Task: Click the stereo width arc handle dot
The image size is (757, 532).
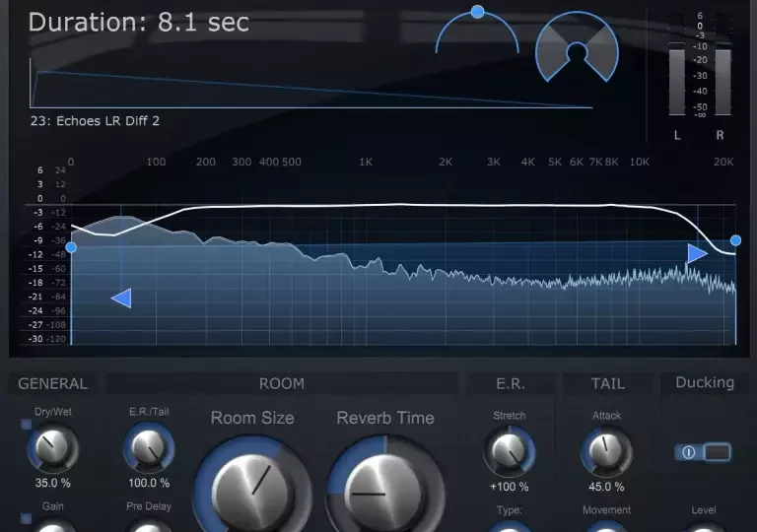Action: coord(477,12)
